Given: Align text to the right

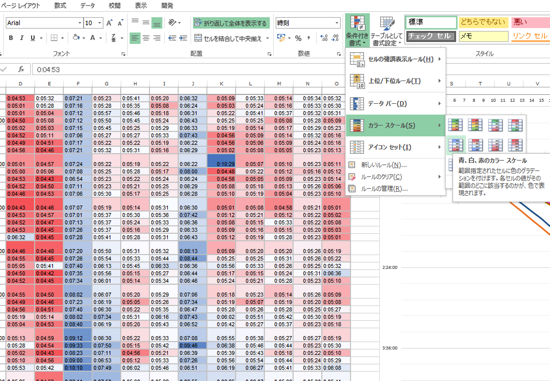Looking at the screenshot, I should [x=157, y=38].
